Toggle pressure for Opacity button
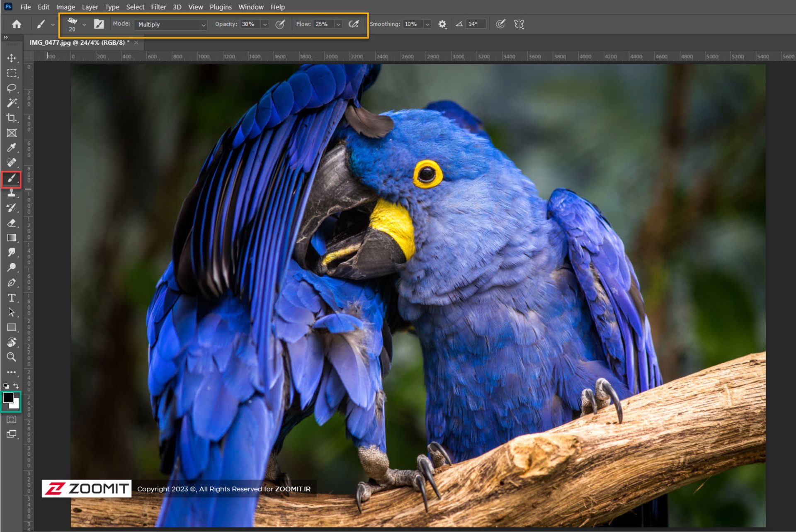 point(280,24)
